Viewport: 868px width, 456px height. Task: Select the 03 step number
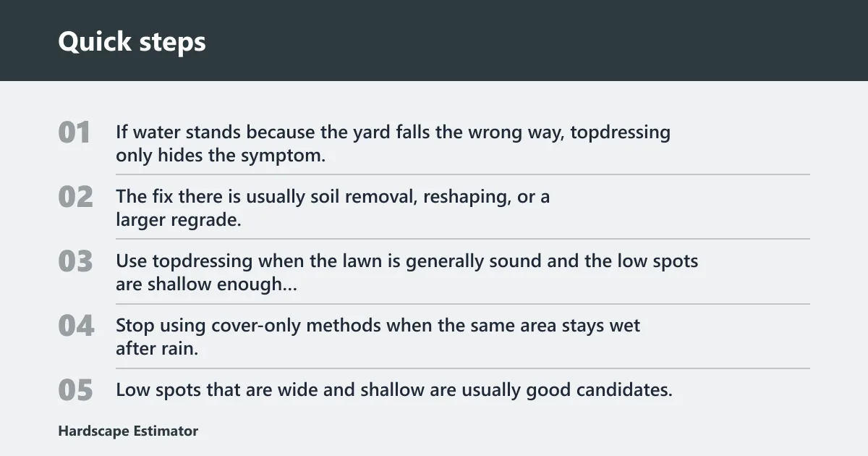(x=75, y=261)
